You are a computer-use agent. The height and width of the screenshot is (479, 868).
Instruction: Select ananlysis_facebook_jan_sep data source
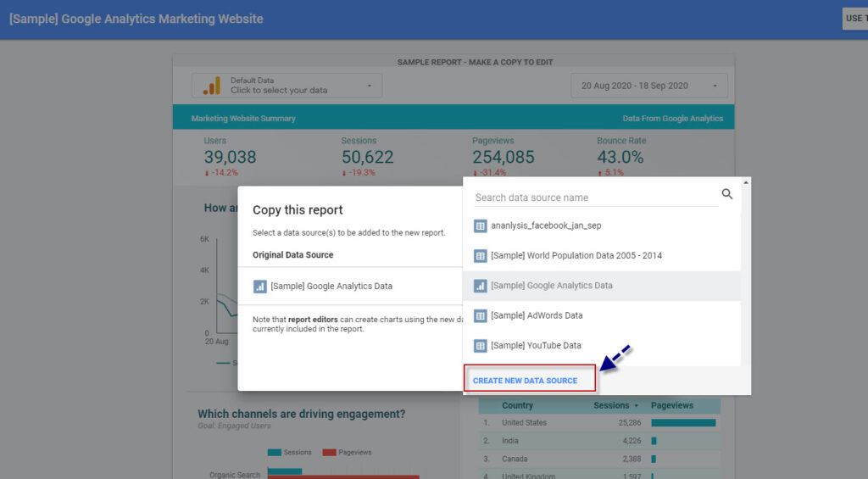[602, 226]
